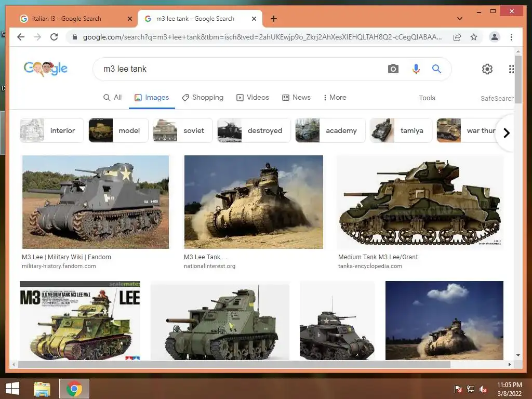The width and height of the screenshot is (532, 399).
Task: Switch to Shopping results
Action: tap(203, 98)
